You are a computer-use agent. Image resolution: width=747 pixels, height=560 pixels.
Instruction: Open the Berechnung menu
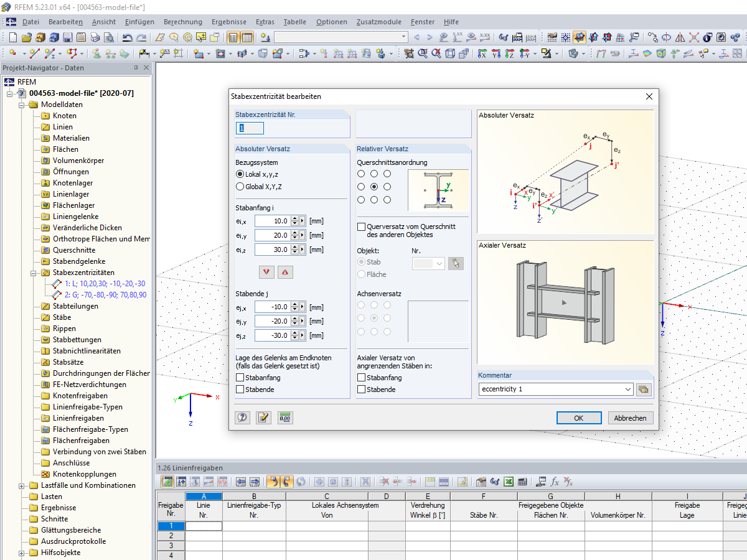(x=183, y=22)
